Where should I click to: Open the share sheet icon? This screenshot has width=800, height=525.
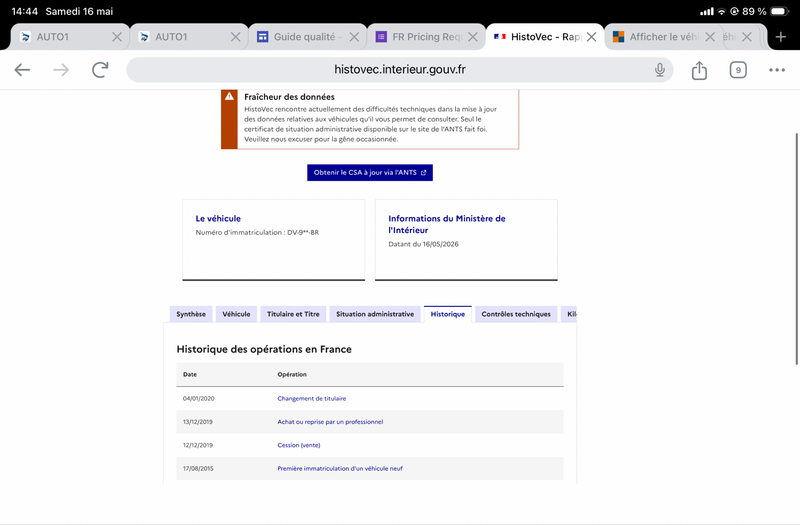click(x=699, y=70)
